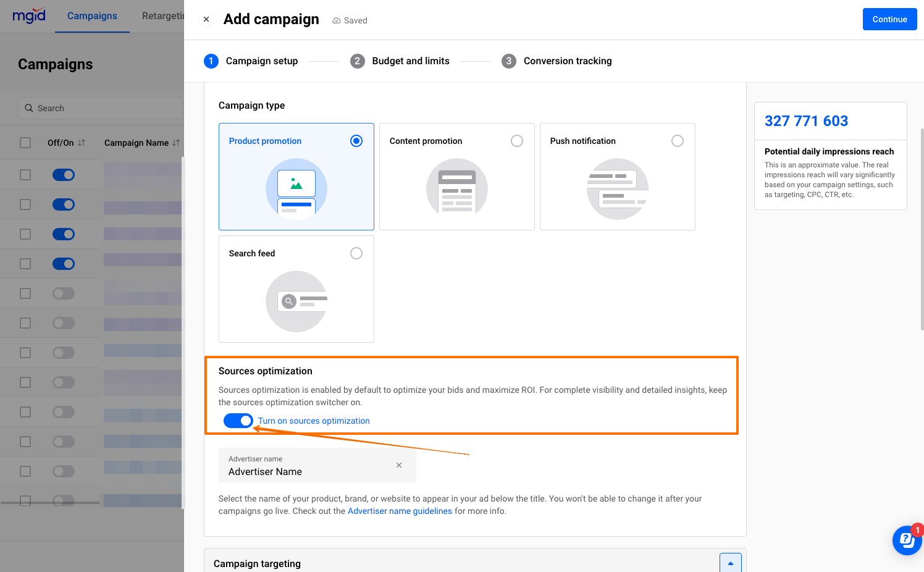Collapse the Campaign targeting section
The image size is (924, 572).
coord(731,562)
